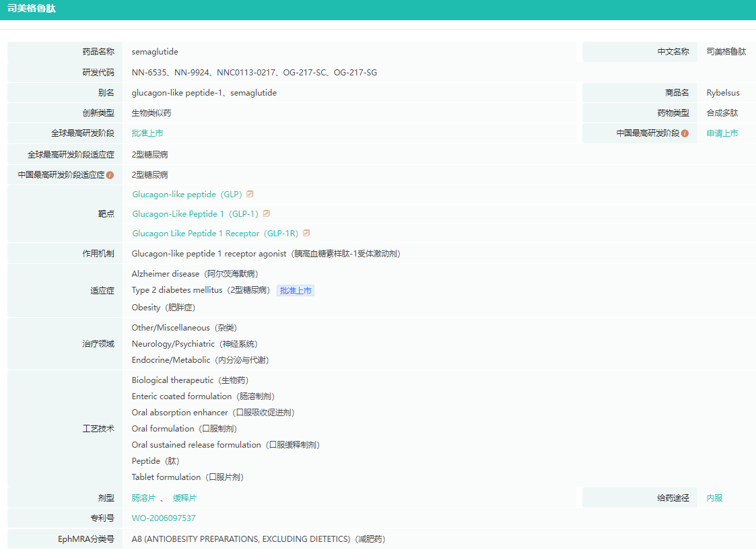
Task: Click the 批准上市 badge beside Type 2 diabetes
Action: [296, 290]
